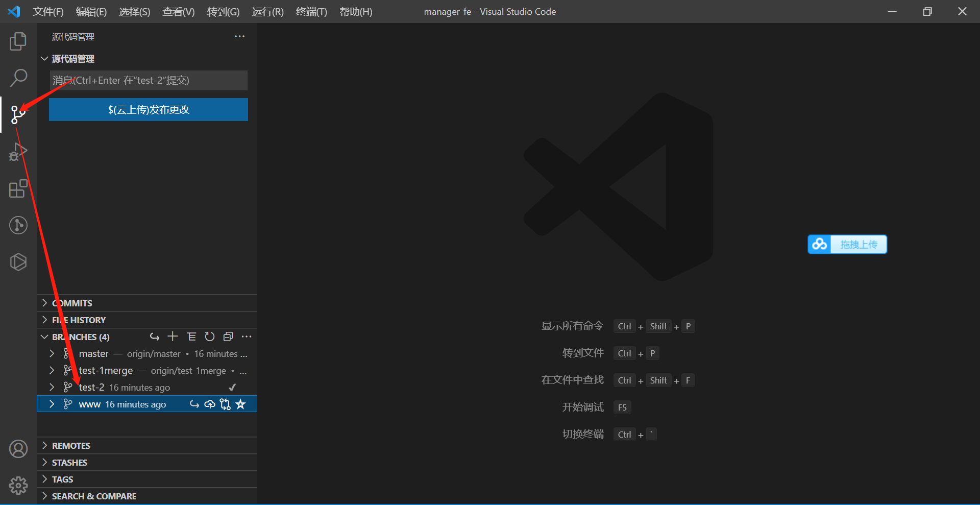Screen dimensions: 980x505
Task: Select the test-1merge branch row
Action: (x=147, y=370)
